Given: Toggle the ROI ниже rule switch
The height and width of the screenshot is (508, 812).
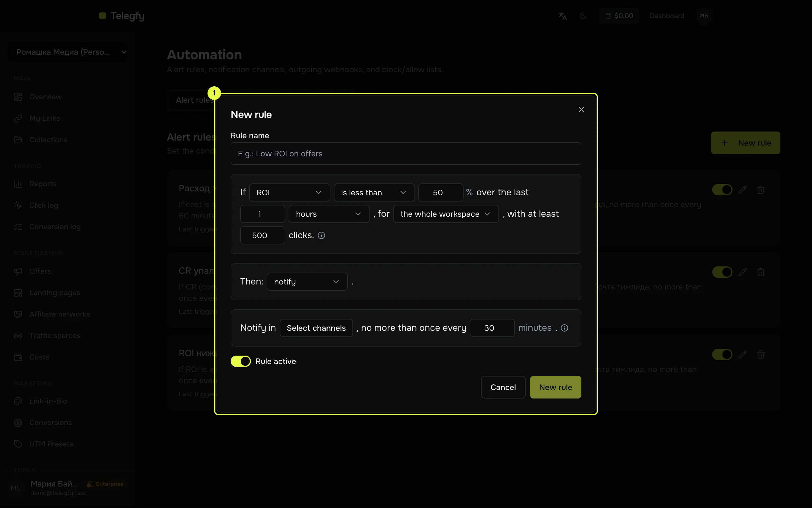Looking at the screenshot, I should [722, 354].
